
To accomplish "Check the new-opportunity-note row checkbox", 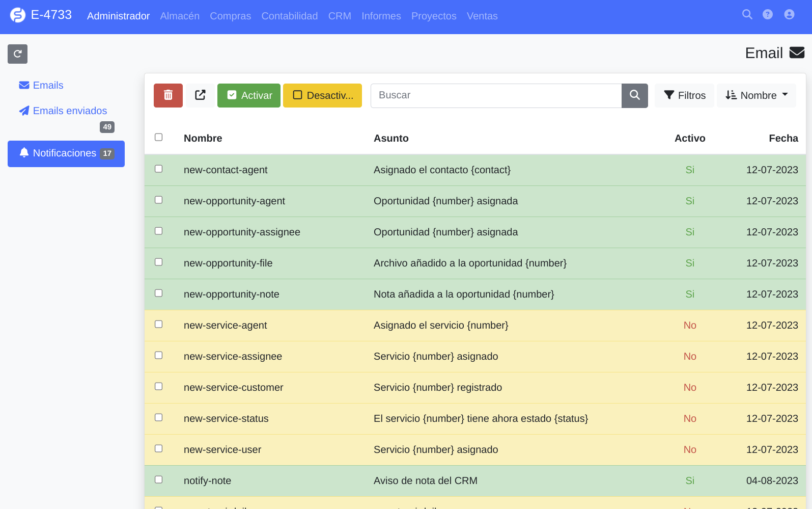I will (x=159, y=293).
